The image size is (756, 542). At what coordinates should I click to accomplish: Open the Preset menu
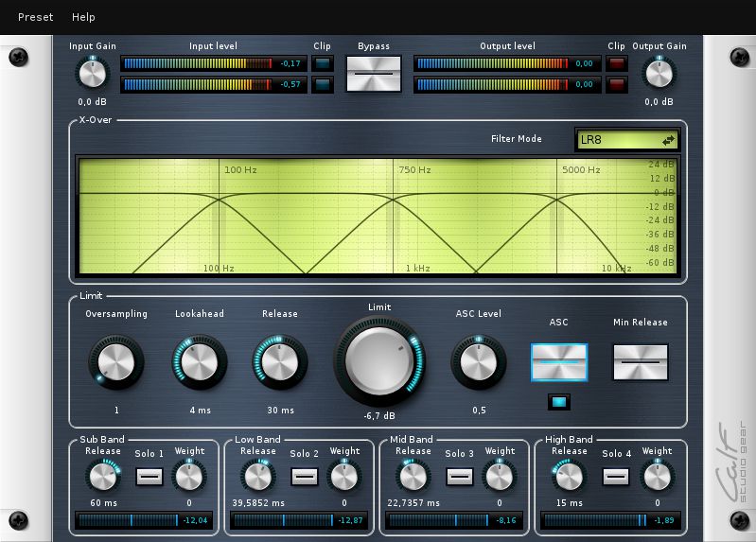[36, 17]
